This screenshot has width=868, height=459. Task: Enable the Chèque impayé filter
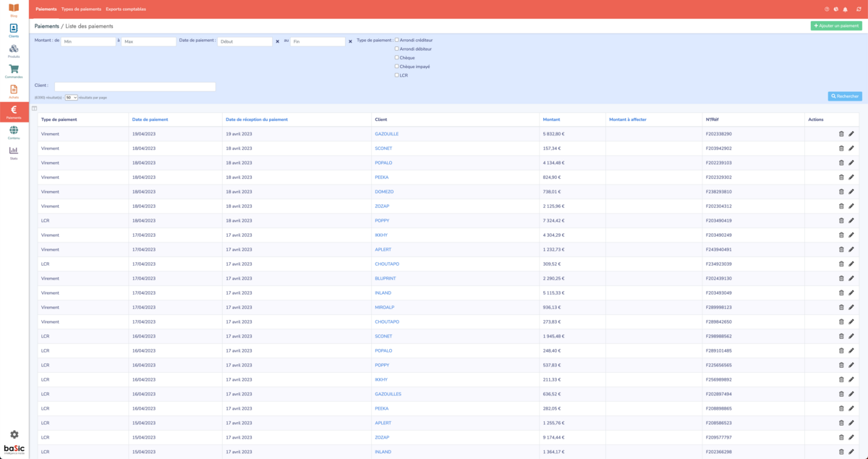click(396, 66)
